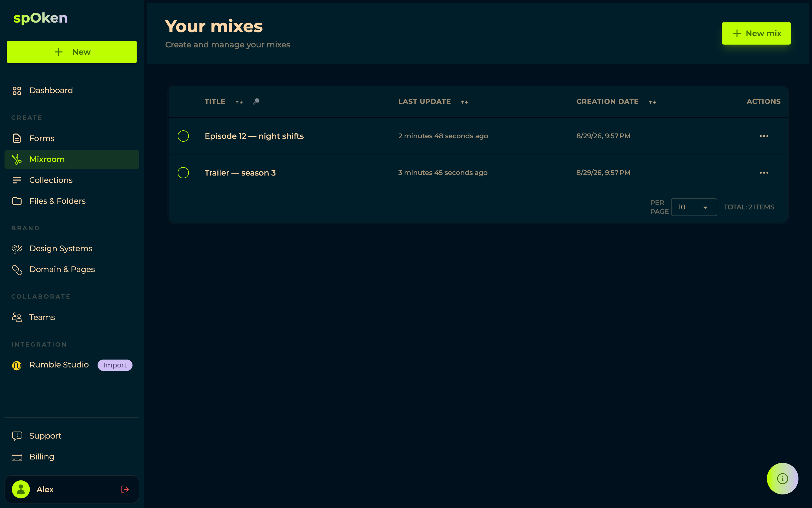Open the Trailer — season 3 mix title
Image resolution: width=812 pixels, height=508 pixels.
pos(240,173)
